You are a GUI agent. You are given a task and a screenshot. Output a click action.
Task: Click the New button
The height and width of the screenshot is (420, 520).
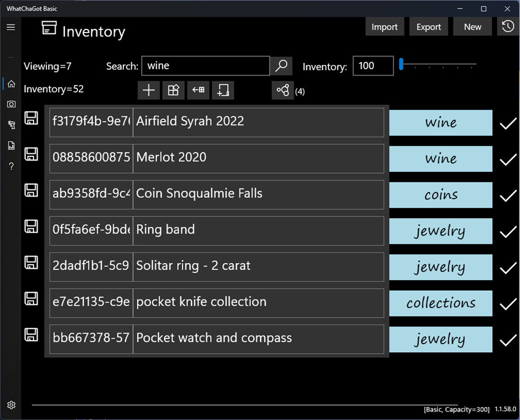[x=472, y=27]
